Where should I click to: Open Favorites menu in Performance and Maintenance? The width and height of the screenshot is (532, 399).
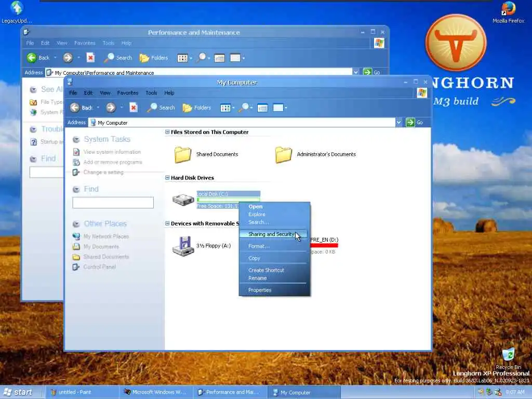pos(85,43)
